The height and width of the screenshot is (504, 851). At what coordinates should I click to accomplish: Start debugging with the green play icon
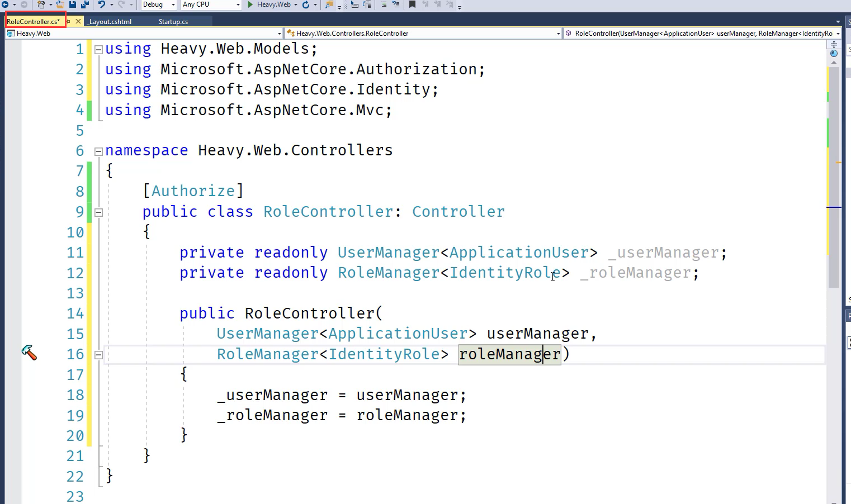pyautogui.click(x=250, y=4)
